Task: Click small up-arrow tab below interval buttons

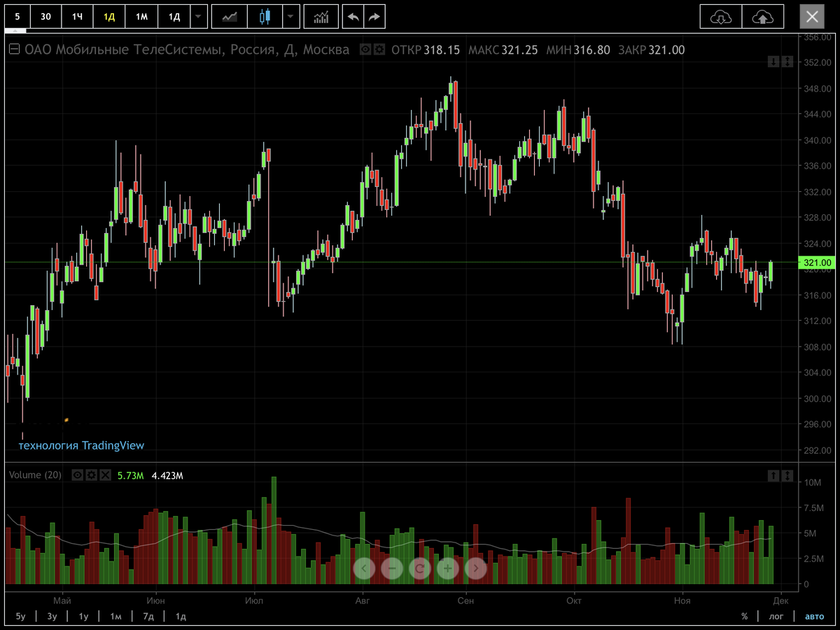Action: click(15, 30)
